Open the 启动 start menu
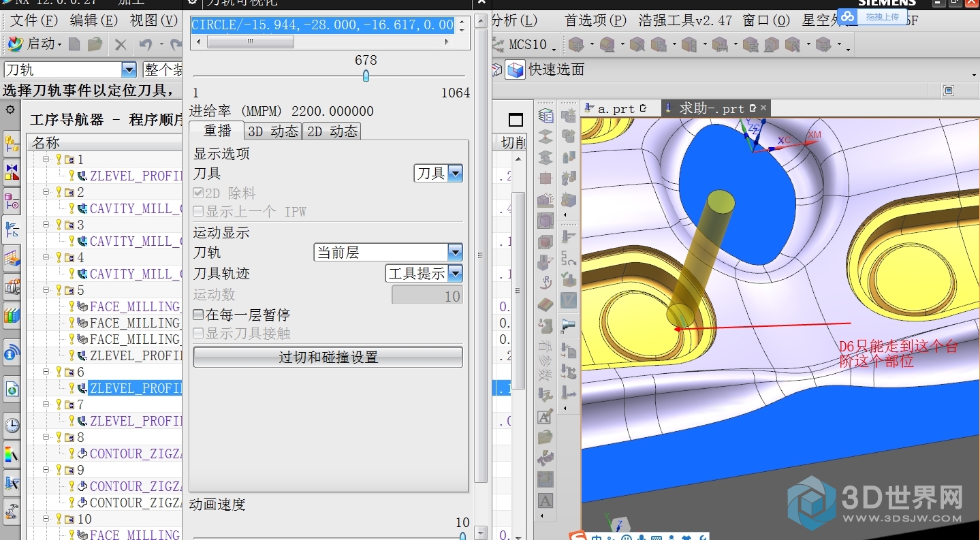Screen dimensions: 980x540 click(34, 44)
